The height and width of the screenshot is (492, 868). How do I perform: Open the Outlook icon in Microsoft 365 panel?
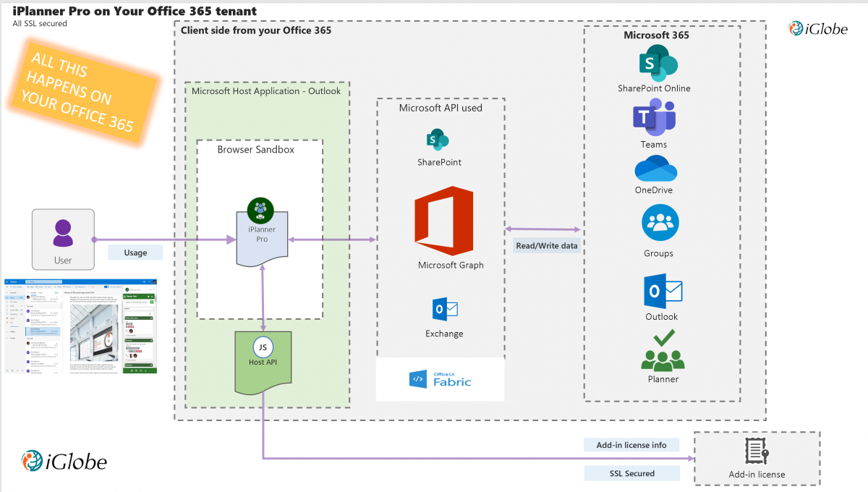click(x=663, y=292)
